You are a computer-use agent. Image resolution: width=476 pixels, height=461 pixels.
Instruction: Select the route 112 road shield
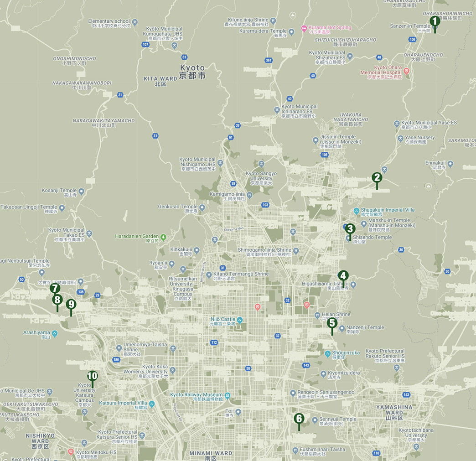click(x=214, y=342)
